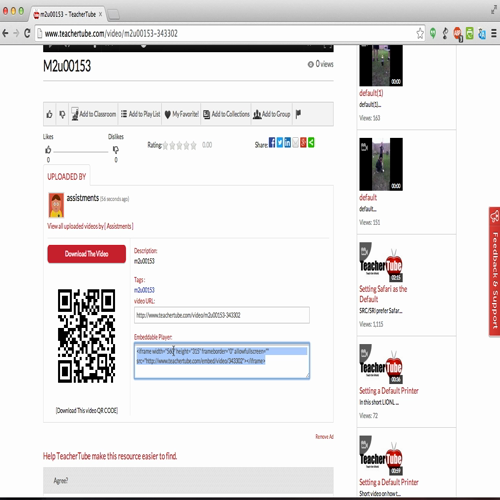Click the Adblock extension icon
500x500 pixels.
[x=458, y=34]
